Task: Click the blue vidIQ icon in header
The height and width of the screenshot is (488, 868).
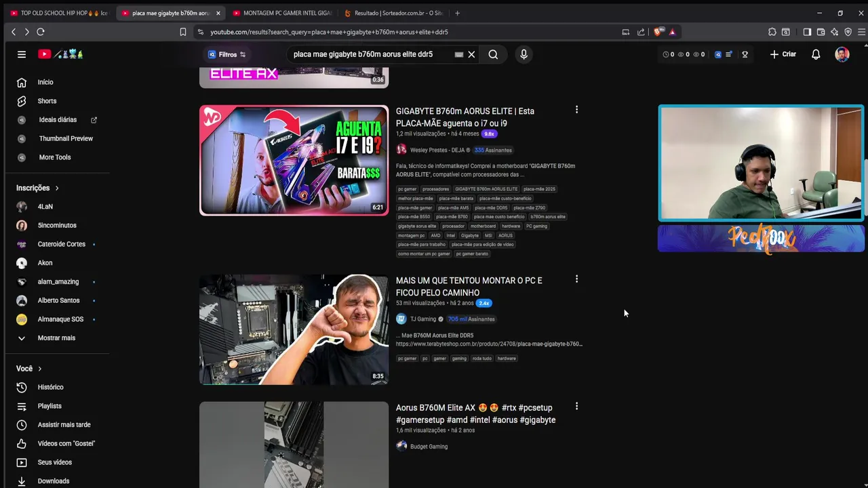Action: click(718, 54)
